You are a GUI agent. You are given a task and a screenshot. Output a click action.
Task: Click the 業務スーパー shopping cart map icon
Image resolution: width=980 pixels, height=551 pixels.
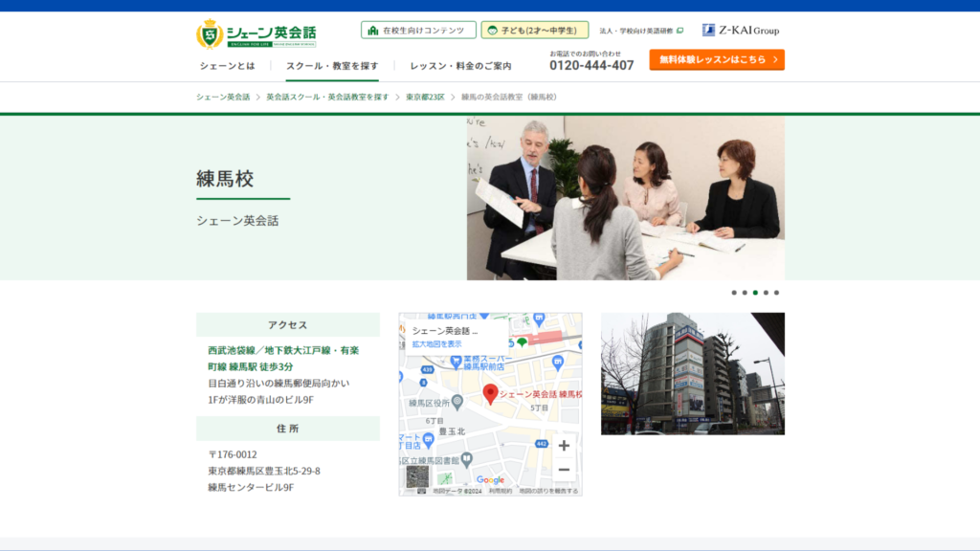pos(457,361)
